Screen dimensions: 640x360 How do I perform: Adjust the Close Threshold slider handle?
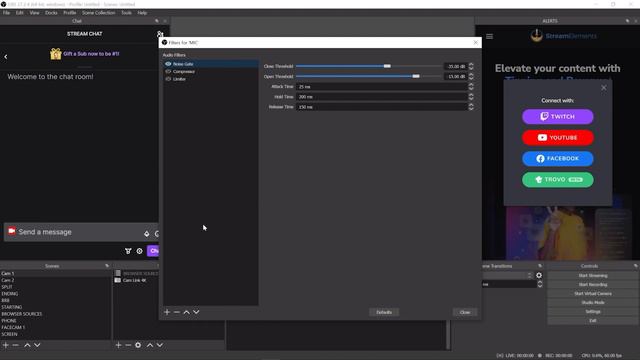387,66
